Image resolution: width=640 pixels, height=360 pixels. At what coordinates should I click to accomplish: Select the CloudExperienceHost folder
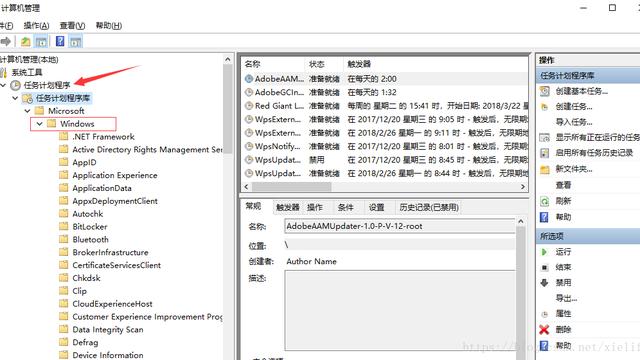112,304
